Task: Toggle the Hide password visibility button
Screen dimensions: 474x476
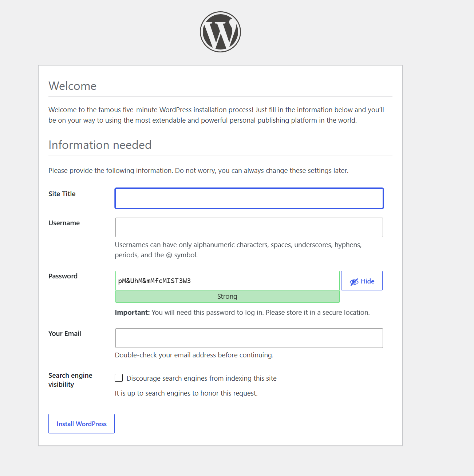Action: tap(362, 281)
